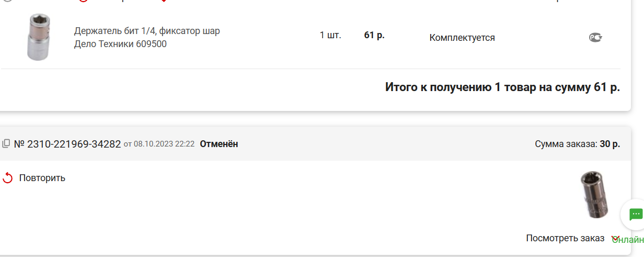Open the bit holder product image
Viewport: 644px width, 257px height.
(x=39, y=37)
